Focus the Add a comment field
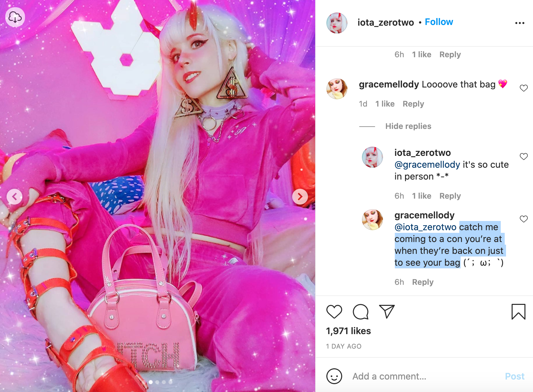The image size is (533, 392). coord(424,376)
